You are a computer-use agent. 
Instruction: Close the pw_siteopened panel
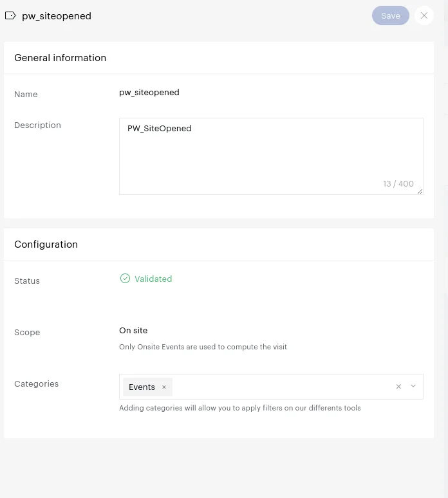tap(424, 15)
